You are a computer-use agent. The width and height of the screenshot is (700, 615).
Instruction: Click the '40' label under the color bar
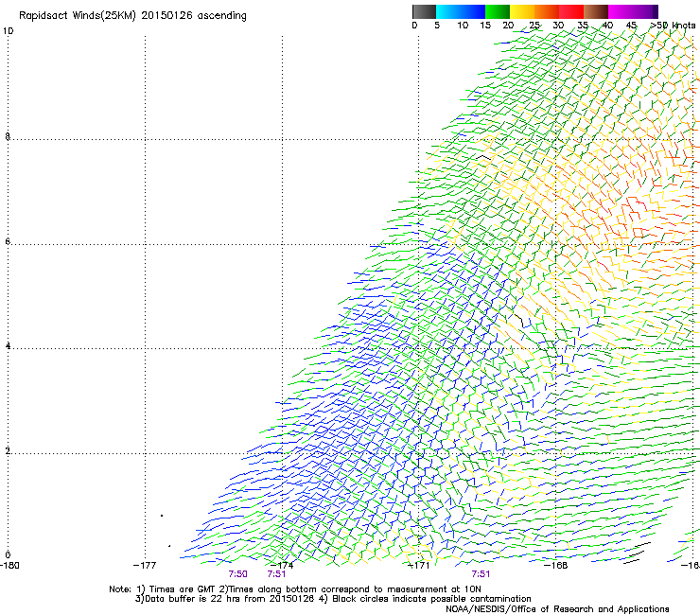[x=607, y=26]
